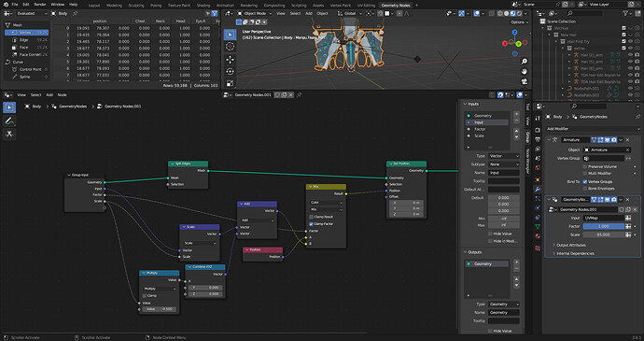Screen dimensions: 644x341
Task: Open the Object properties orange square tab
Action: coord(538,179)
